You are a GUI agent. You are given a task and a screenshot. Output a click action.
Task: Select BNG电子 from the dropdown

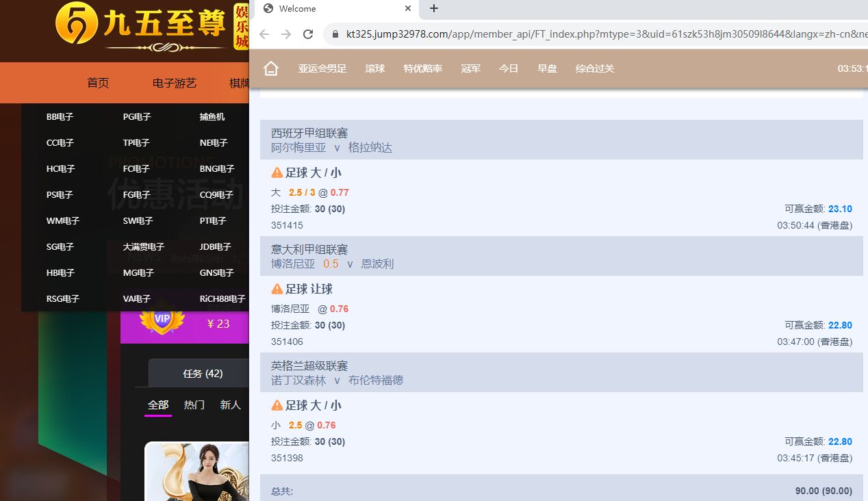217,169
